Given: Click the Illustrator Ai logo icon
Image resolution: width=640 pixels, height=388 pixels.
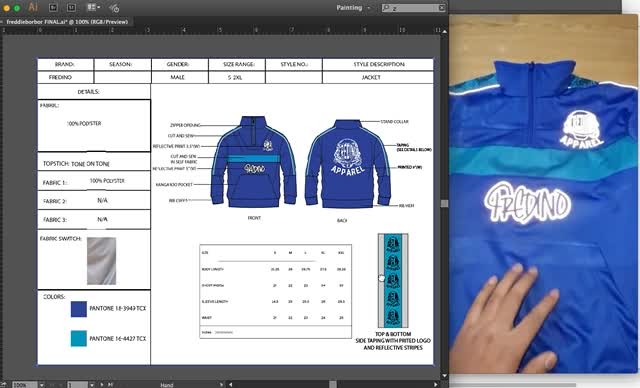Looking at the screenshot, I should (x=33, y=7).
